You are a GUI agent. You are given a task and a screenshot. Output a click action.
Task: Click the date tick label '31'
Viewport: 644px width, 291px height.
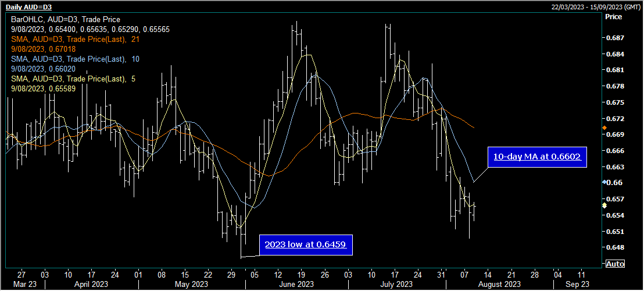(442, 275)
